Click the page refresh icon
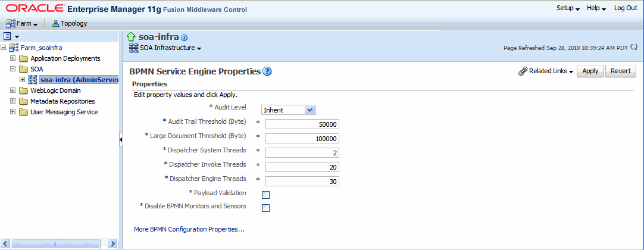The width and height of the screenshot is (644, 250). pos(634,48)
